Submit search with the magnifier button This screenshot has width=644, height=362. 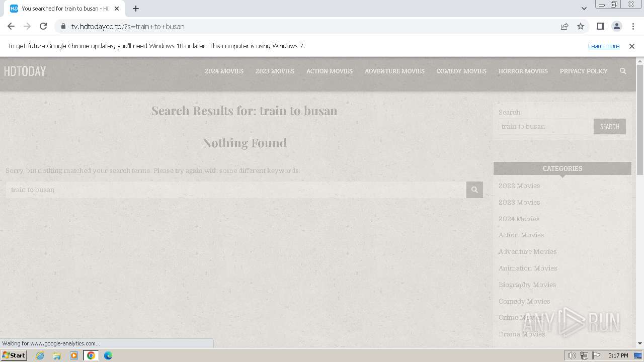click(474, 190)
